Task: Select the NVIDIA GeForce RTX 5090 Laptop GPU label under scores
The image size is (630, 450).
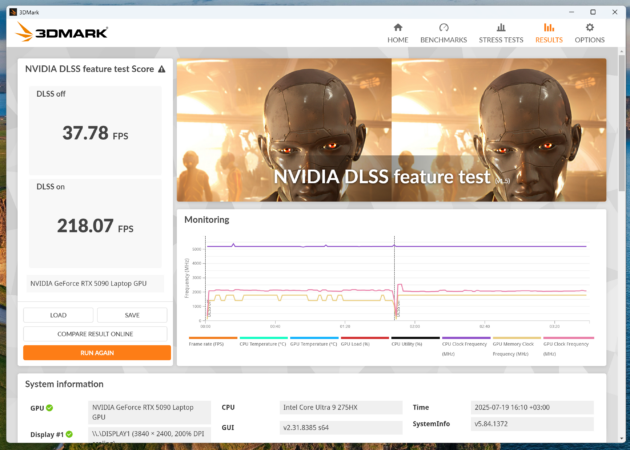Action: pos(95,283)
